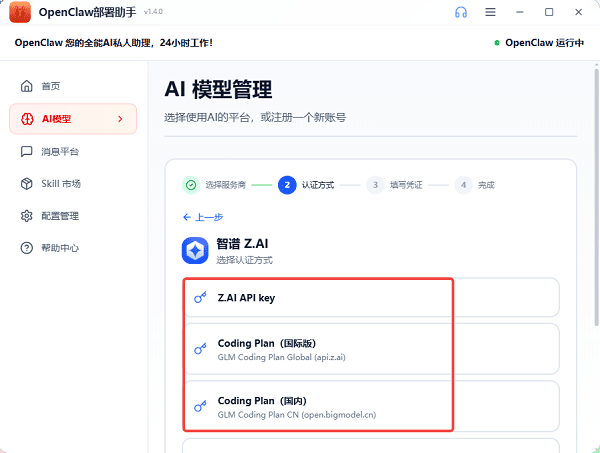Click the 智谱 Z.AI provider logo

pyautogui.click(x=195, y=251)
